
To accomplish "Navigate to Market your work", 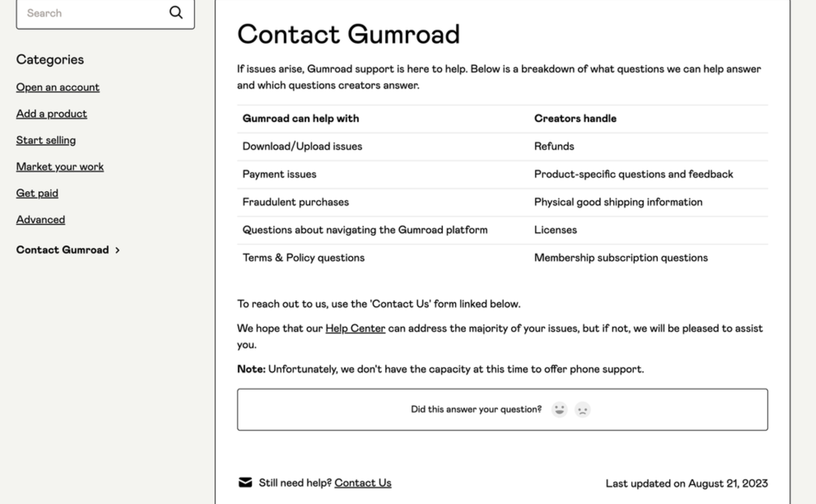I will (59, 167).
